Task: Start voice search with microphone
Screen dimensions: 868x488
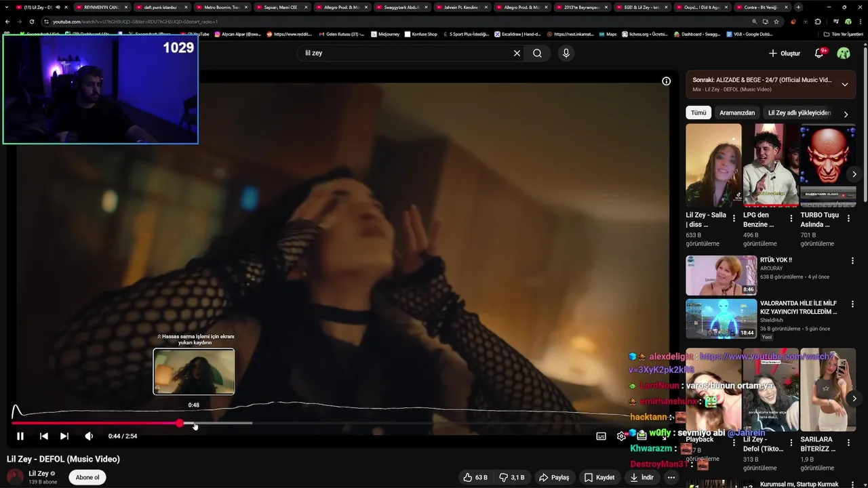Action: (x=566, y=53)
